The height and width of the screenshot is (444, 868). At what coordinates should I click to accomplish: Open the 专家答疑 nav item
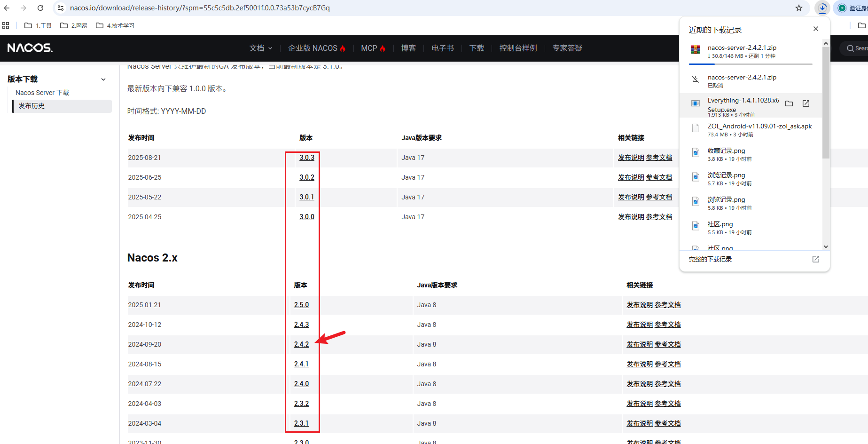click(567, 48)
